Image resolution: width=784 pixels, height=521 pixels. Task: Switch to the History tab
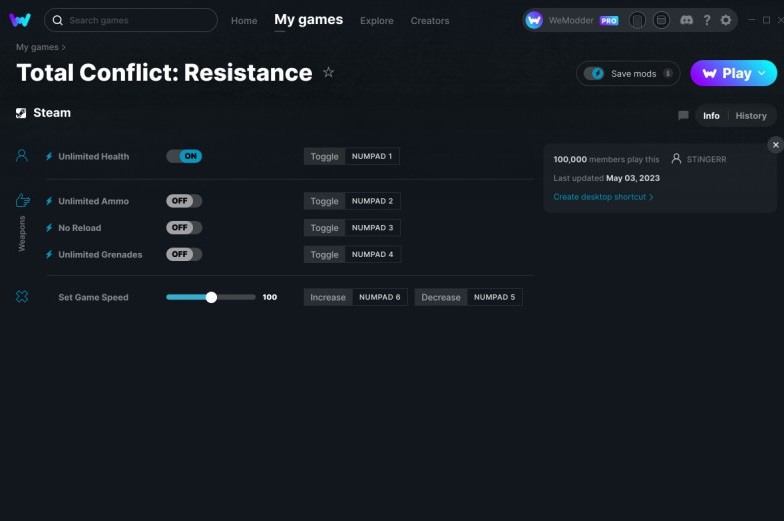[x=750, y=116]
